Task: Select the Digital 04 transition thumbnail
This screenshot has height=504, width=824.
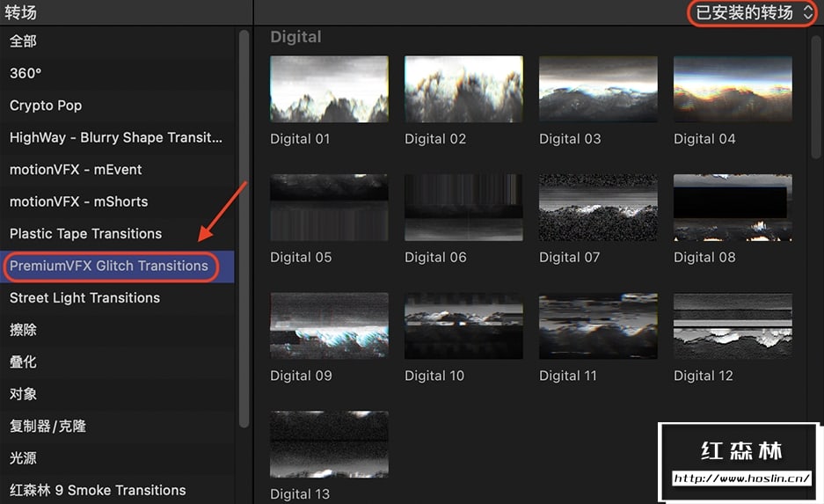Action: (733, 89)
